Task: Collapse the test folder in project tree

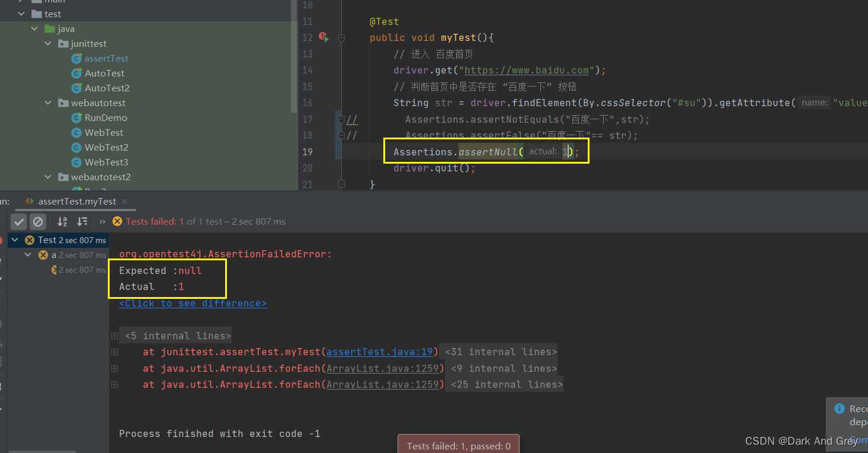Action: click(x=23, y=14)
